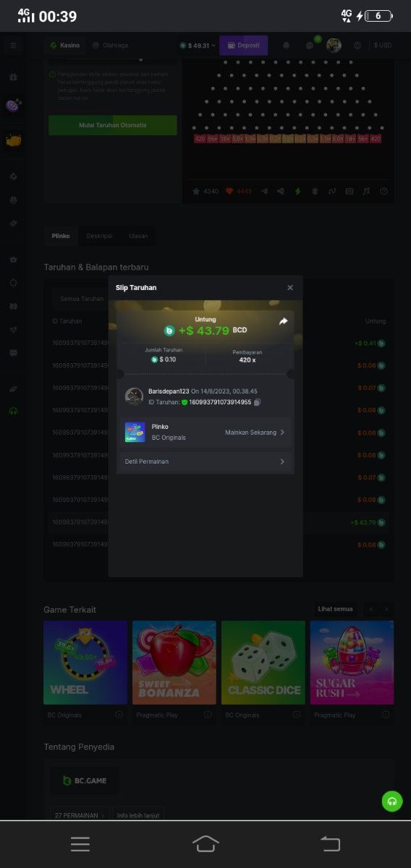Select the Kasino tab

pos(64,46)
